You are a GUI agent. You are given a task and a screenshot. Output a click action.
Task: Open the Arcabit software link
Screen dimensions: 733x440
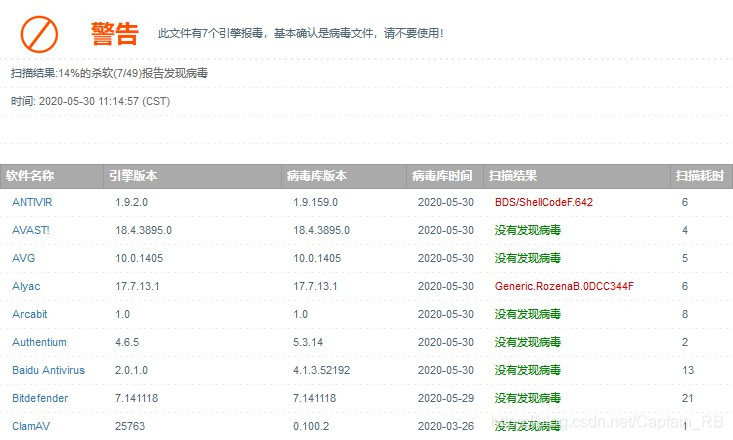30,314
